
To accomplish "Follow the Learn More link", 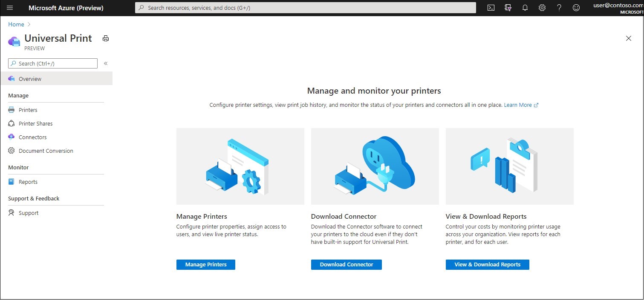I will 518,105.
